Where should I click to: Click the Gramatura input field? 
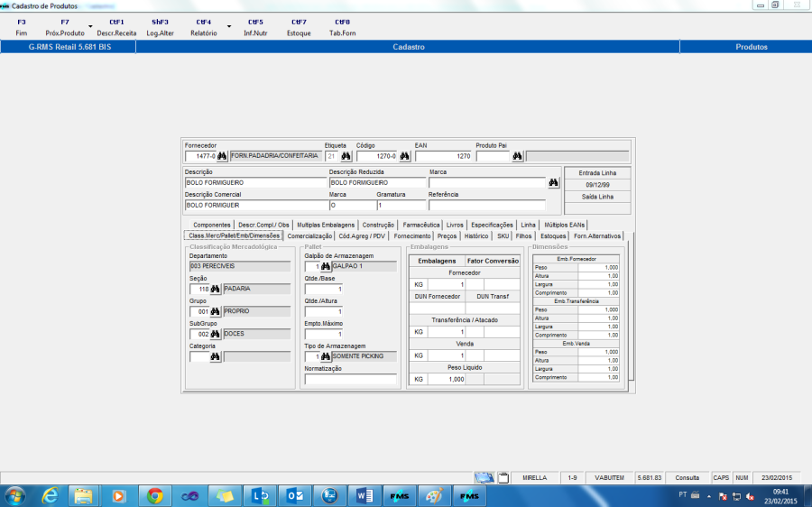click(401, 206)
